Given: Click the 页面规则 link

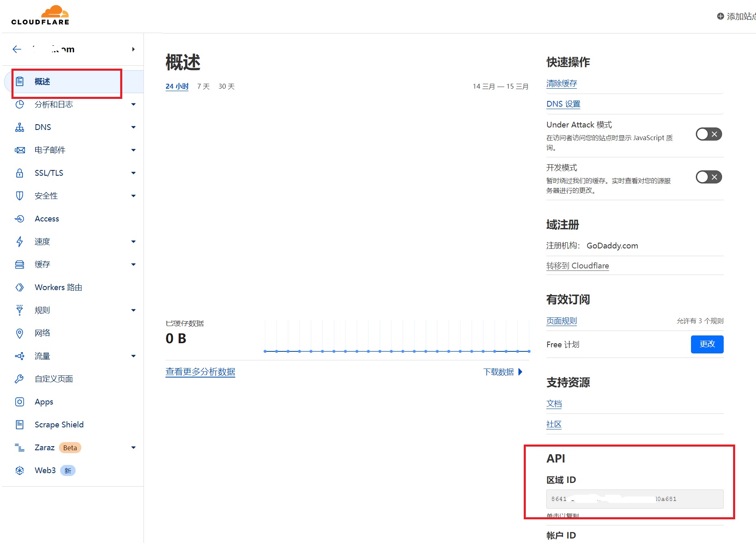Looking at the screenshot, I should point(561,321).
